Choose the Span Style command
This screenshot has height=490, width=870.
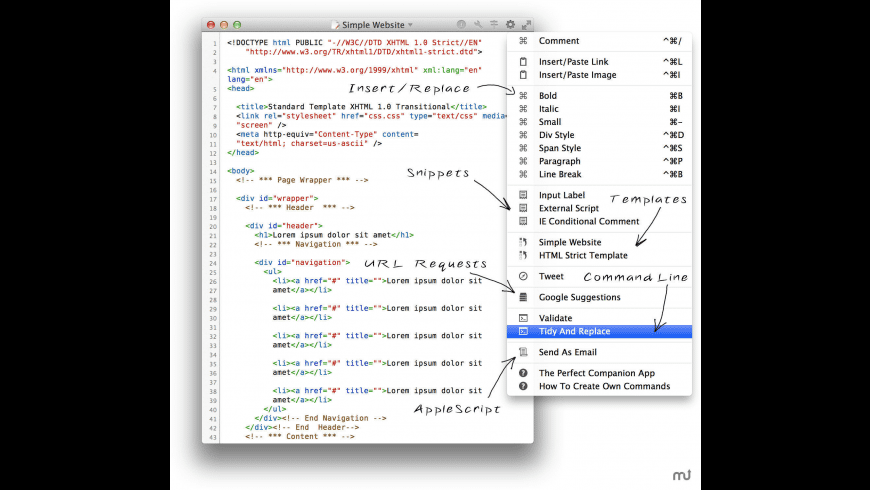coord(599,148)
